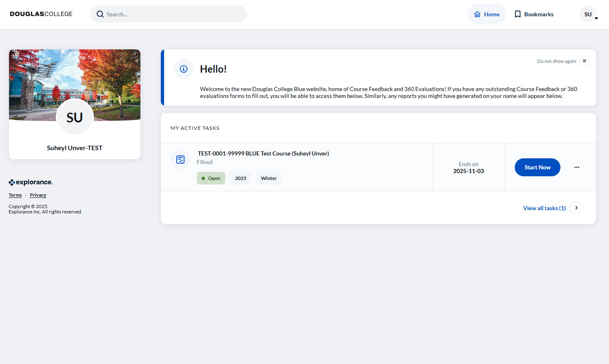Open the SU user account dropdown
Screen dimensions: 609x364
tap(590, 15)
